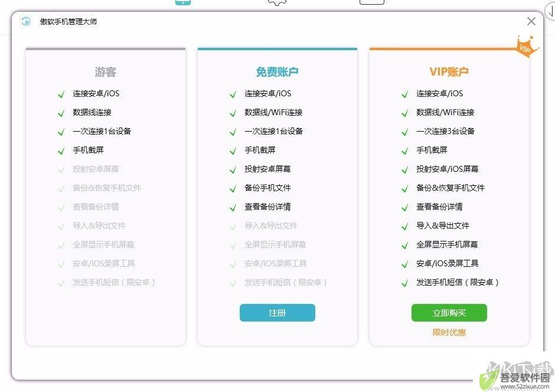Click 备份手机文件 in the 免费账户 column
Viewport: 555px width, 392px height.
267,188
